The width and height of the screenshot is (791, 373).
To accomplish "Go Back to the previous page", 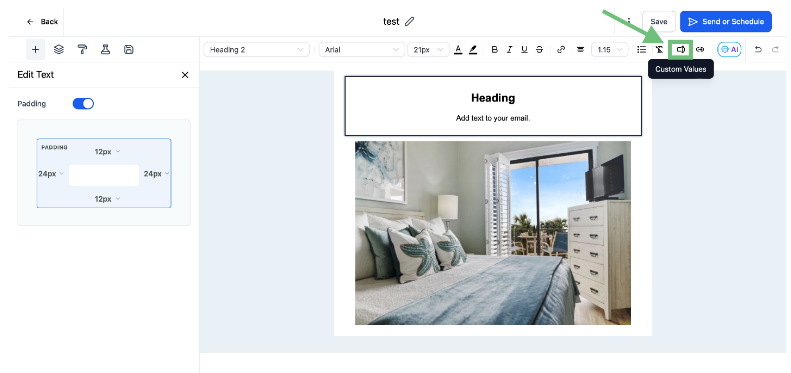I will point(42,22).
